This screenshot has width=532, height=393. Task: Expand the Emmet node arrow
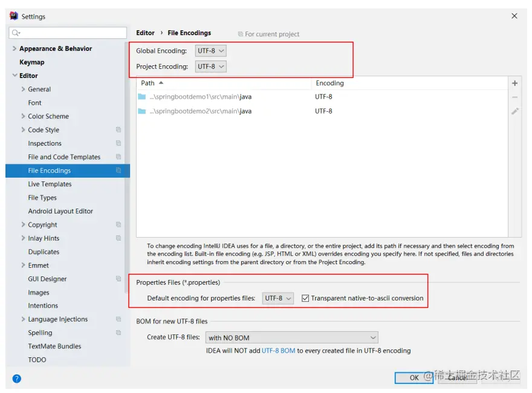click(x=23, y=265)
